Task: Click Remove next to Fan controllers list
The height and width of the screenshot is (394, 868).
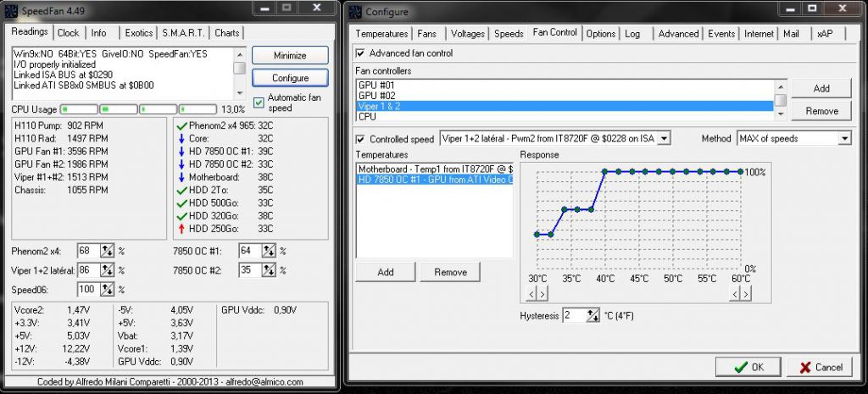Action: (821, 111)
